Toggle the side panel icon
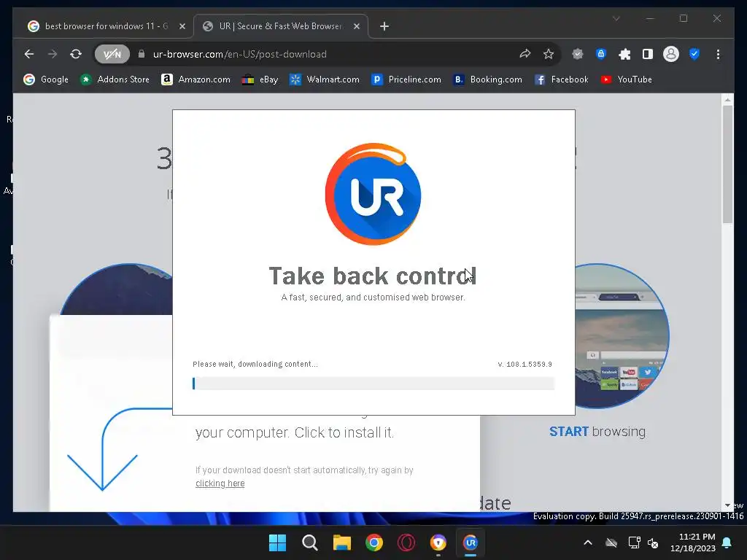Image resolution: width=747 pixels, height=560 pixels. (x=648, y=54)
